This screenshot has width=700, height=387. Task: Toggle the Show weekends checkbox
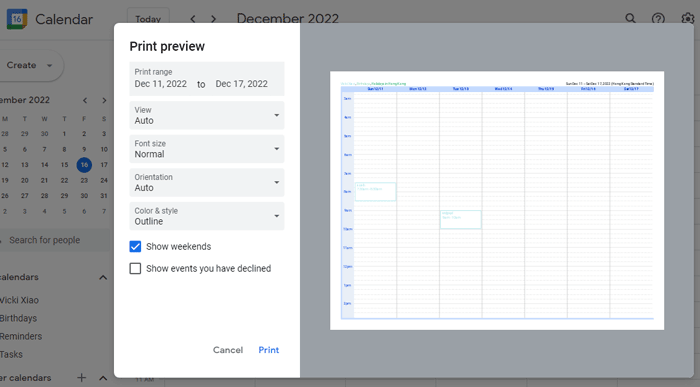[135, 246]
